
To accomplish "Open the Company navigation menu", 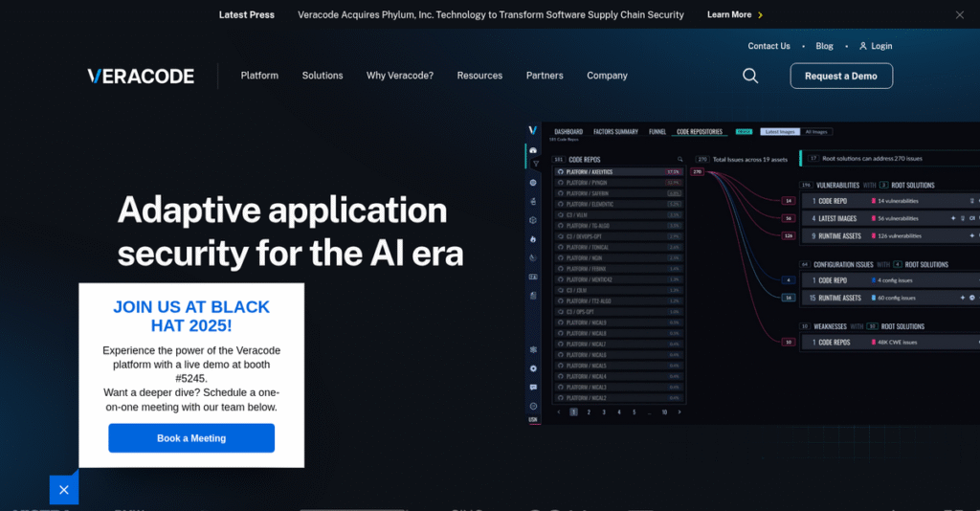I will pos(607,76).
